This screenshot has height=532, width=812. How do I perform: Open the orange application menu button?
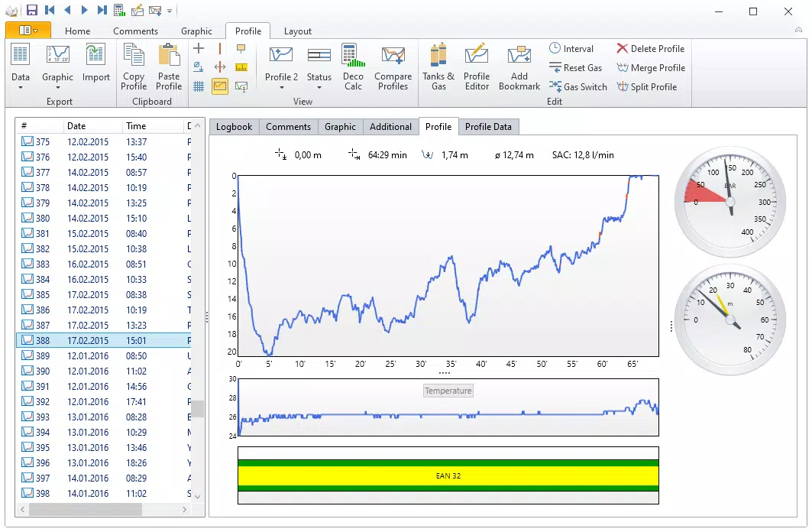(x=28, y=31)
